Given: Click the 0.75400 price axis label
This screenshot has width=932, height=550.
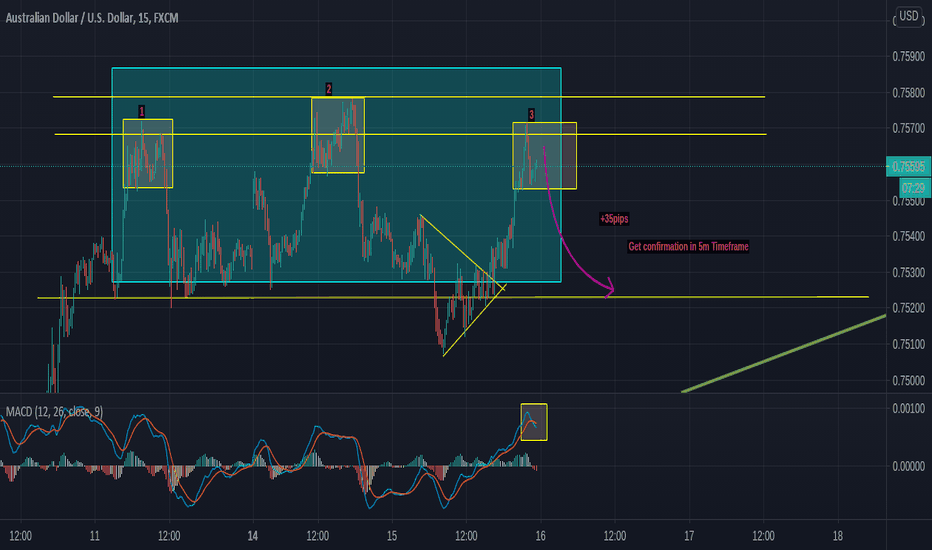Looking at the screenshot, I should (908, 236).
